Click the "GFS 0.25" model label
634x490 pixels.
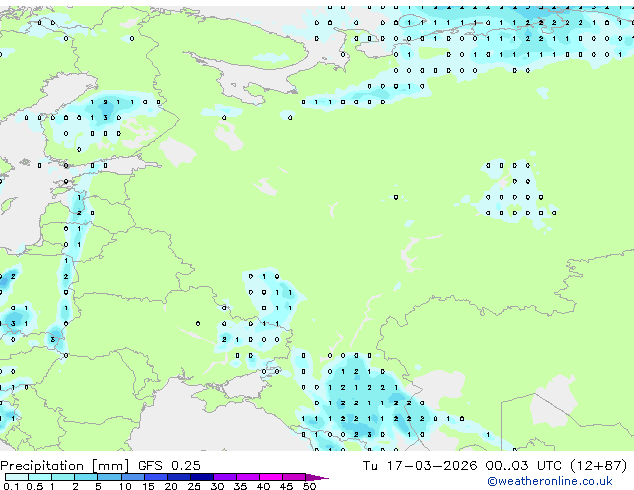tap(169, 466)
